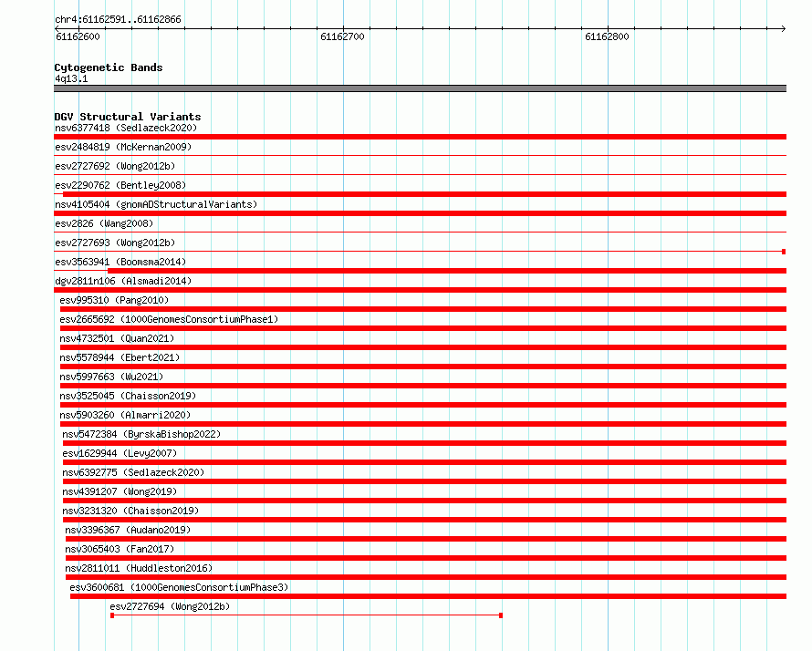
Task: Click the chr4:61162591..61162866 region label
Action: tap(118, 19)
